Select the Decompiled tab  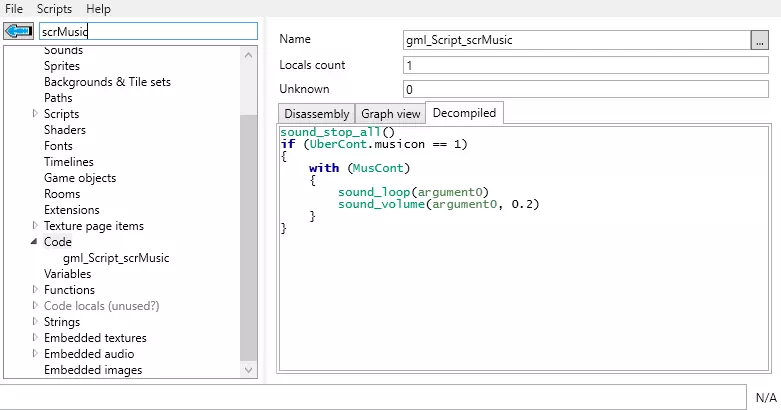[464, 113]
